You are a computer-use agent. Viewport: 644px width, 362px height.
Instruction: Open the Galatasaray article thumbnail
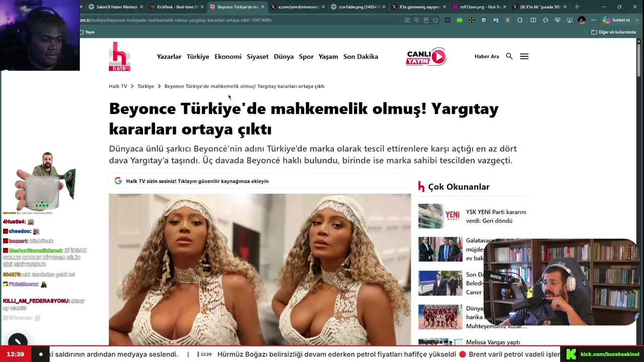coord(440,249)
